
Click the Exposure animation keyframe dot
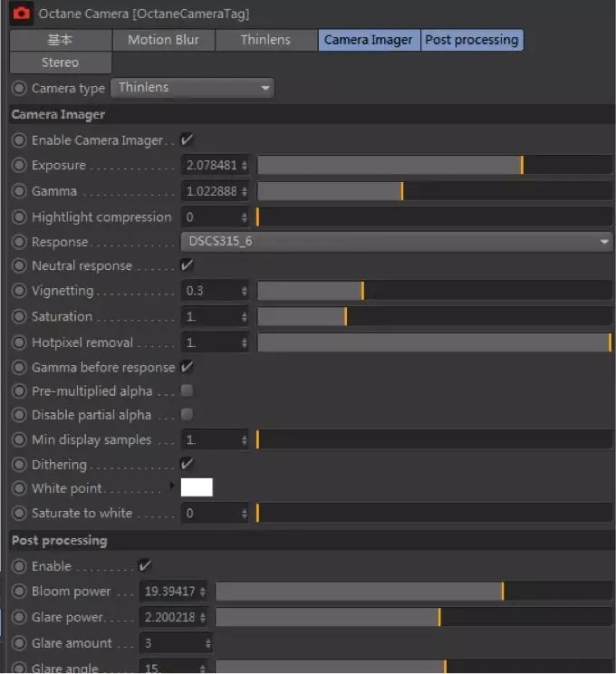pyautogui.click(x=19, y=166)
